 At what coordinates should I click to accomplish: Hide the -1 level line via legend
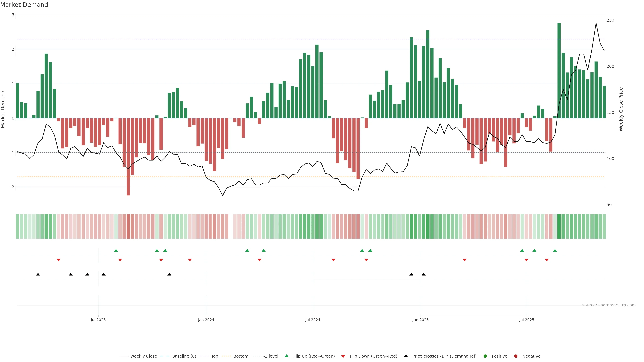tap(271, 356)
